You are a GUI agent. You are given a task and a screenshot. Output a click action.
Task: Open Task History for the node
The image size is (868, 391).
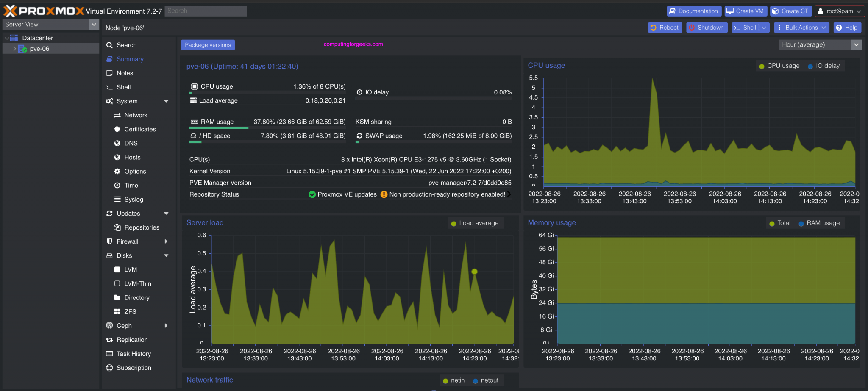[x=134, y=353]
